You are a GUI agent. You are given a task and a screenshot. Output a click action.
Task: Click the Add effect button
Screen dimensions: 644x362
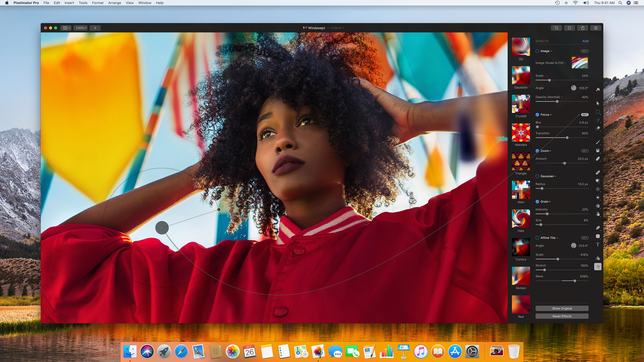[x=586, y=41]
